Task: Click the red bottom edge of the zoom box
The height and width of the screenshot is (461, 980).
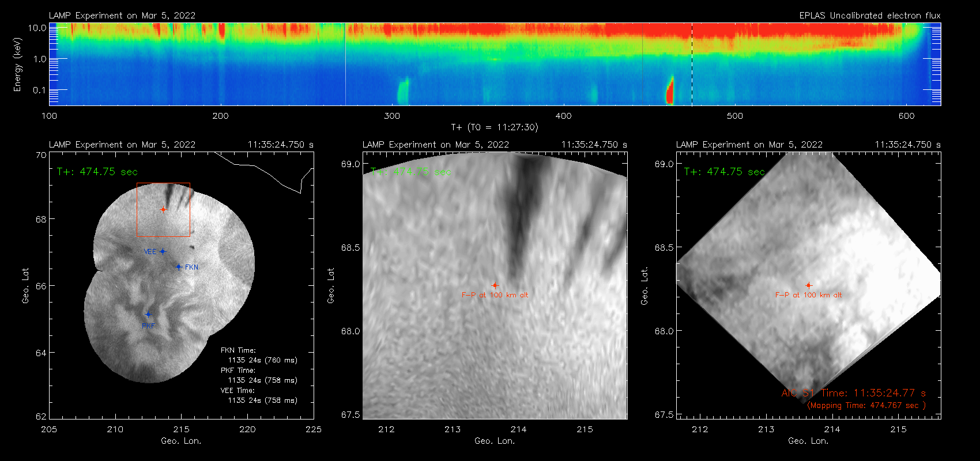Action: coord(163,236)
